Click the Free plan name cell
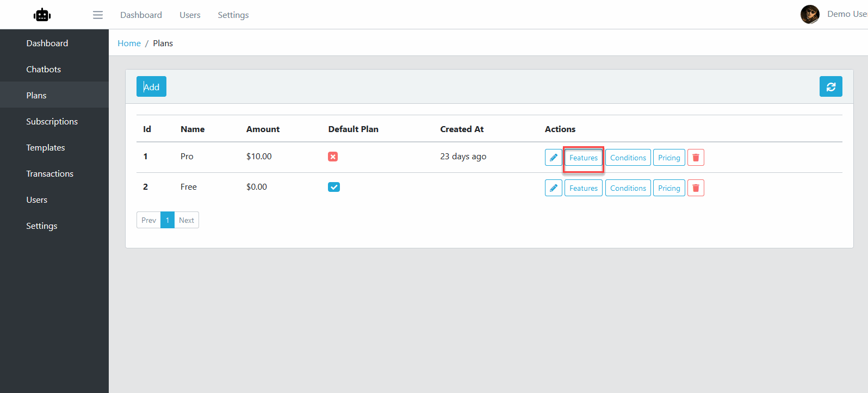The height and width of the screenshot is (393, 868). point(189,186)
